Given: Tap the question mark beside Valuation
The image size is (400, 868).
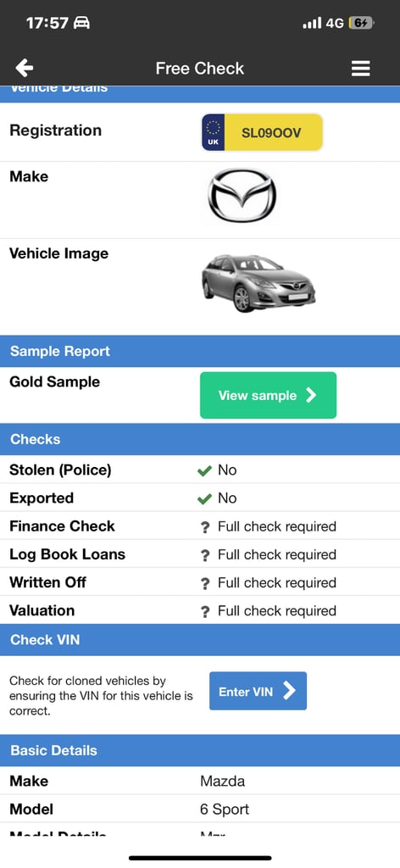Looking at the screenshot, I should [x=205, y=612].
